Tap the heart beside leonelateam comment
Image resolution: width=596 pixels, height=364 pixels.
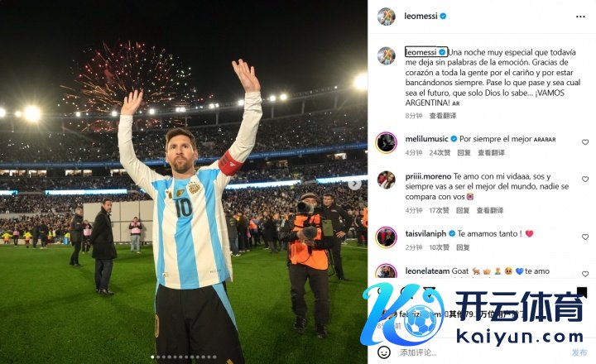[585, 274]
